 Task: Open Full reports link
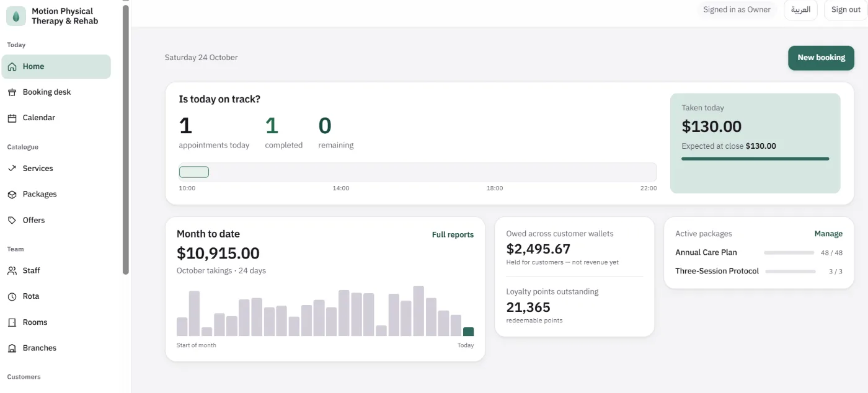pyautogui.click(x=453, y=235)
